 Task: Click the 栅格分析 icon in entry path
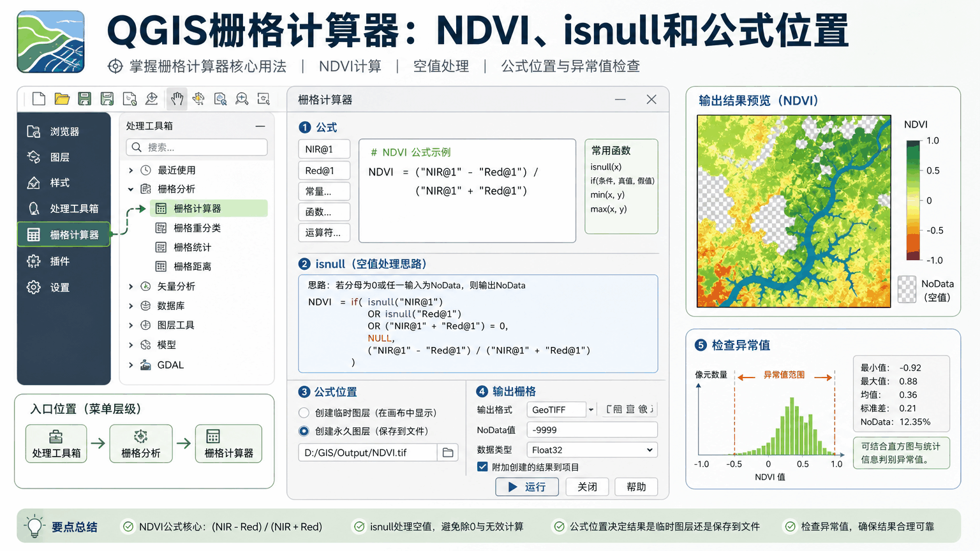[141, 437]
